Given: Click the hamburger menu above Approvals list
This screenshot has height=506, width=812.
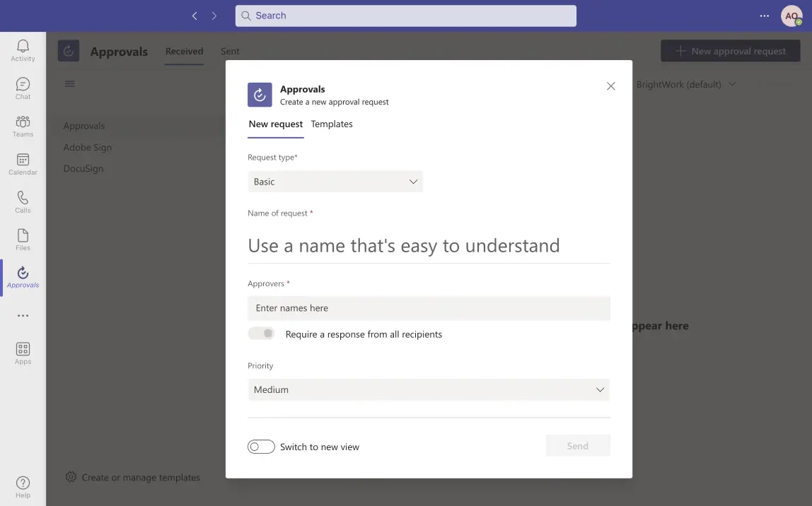Looking at the screenshot, I should (69, 83).
